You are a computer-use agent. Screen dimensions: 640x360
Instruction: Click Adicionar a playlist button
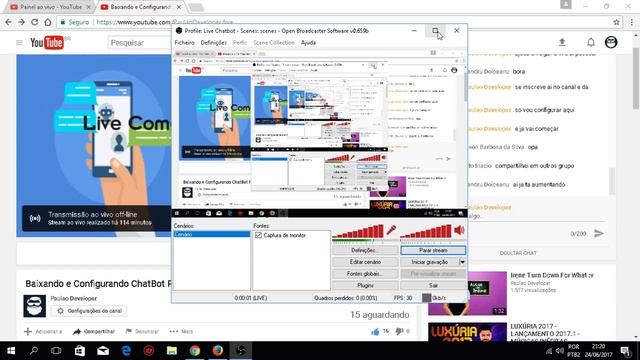[43, 331]
